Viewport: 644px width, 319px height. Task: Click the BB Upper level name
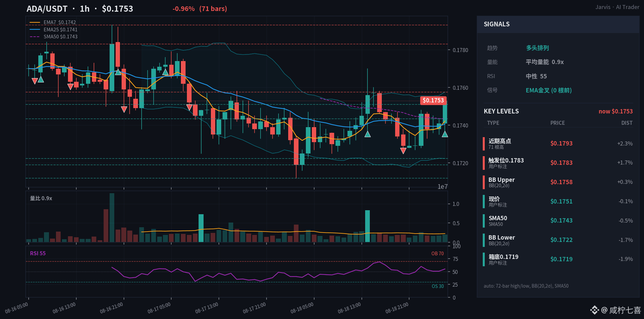click(501, 180)
